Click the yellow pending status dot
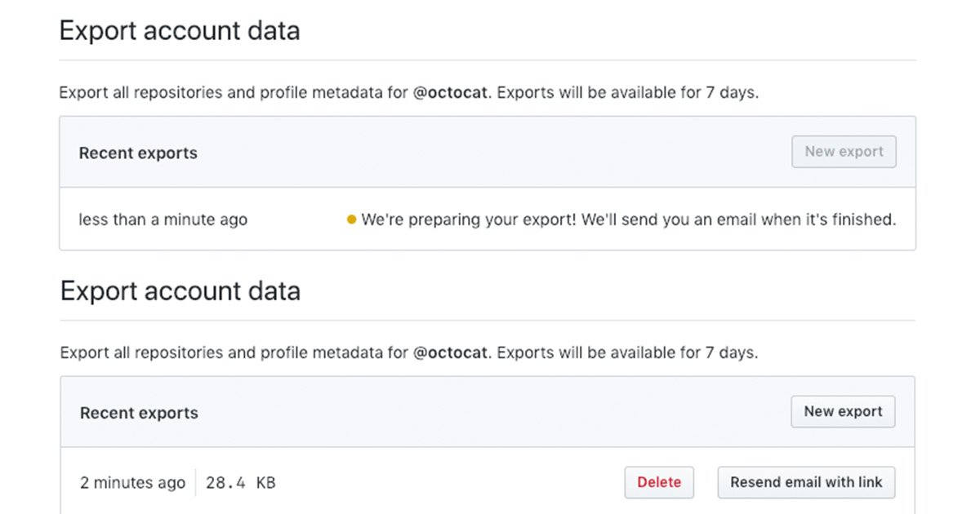The image size is (980, 514). [x=352, y=219]
